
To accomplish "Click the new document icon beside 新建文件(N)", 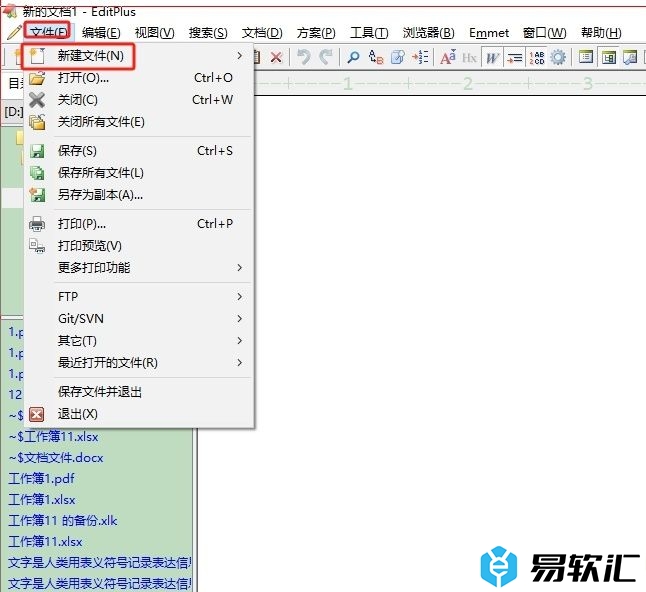I will pyautogui.click(x=37, y=56).
